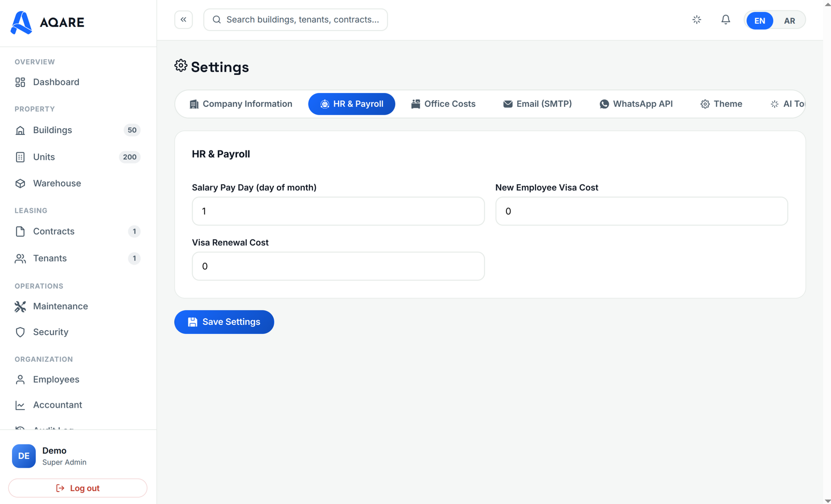This screenshot has height=504, width=831.
Task: Click the Log out button
Action: 78,488
